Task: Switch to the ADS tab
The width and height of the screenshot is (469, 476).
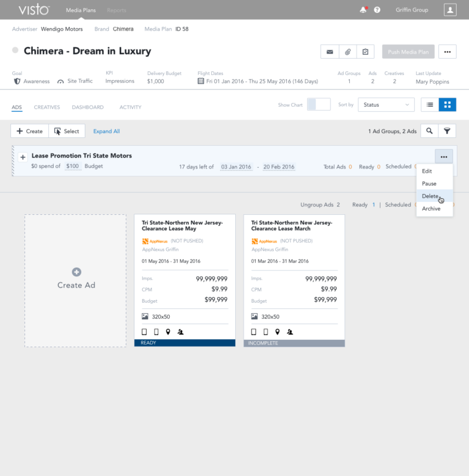Action: 16,107
